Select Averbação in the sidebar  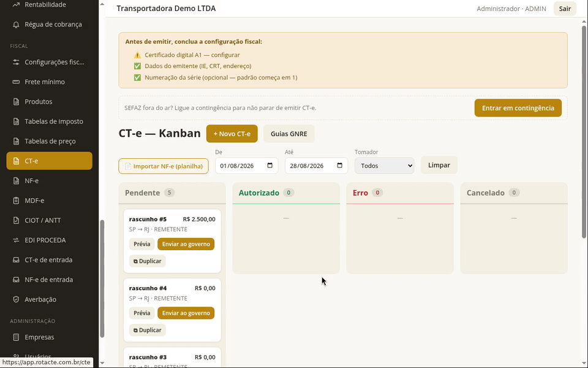tap(49, 299)
